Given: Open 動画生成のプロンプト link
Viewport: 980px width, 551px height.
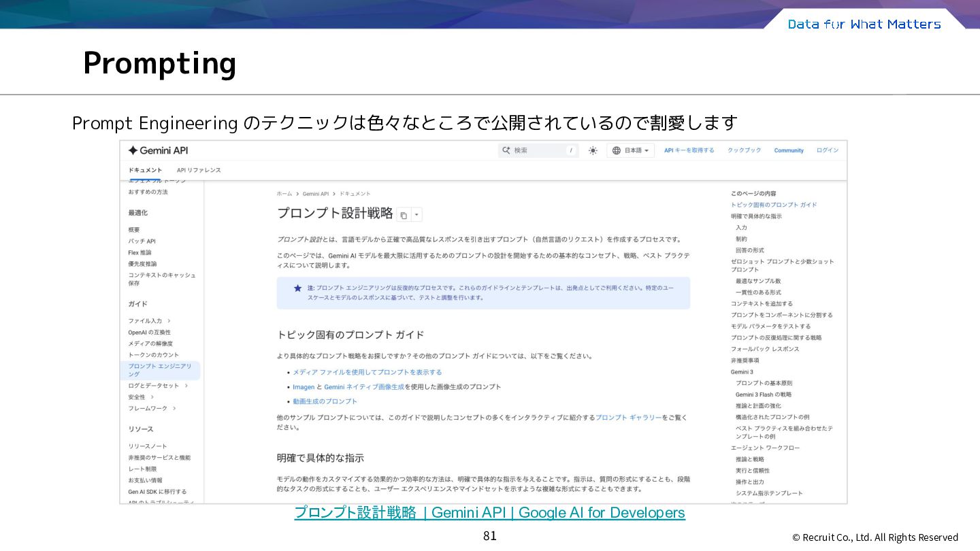Looking at the screenshot, I should (325, 401).
